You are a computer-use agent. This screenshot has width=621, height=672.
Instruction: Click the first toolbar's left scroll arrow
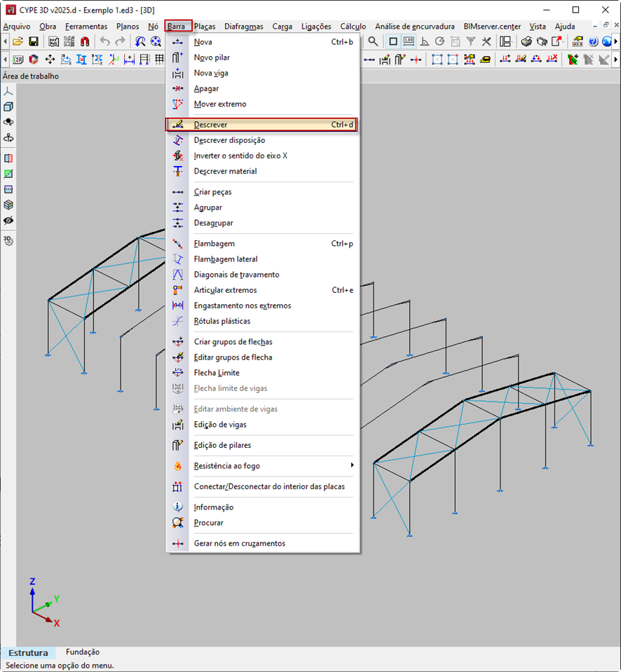click(x=5, y=41)
